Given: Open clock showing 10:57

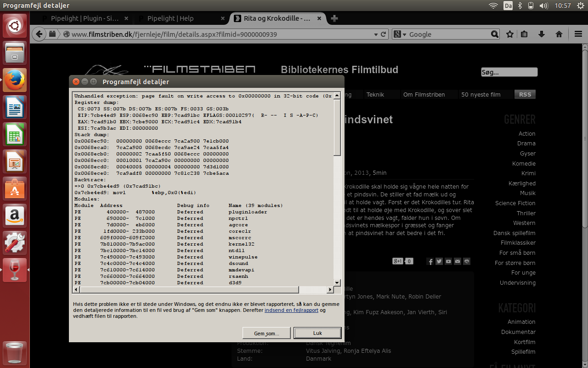Looking at the screenshot, I should tap(563, 6).
